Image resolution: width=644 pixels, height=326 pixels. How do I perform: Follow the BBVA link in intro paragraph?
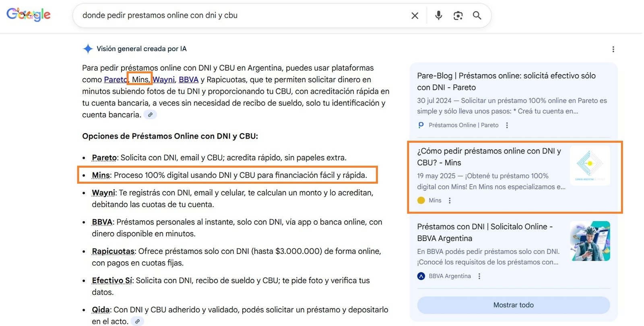[188, 80]
